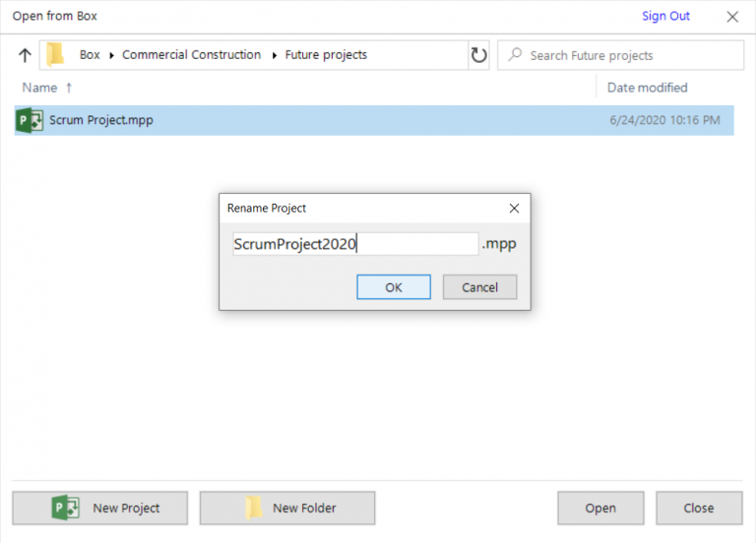This screenshot has height=543, width=756.
Task: Sort by the Name column header
Action: point(39,88)
